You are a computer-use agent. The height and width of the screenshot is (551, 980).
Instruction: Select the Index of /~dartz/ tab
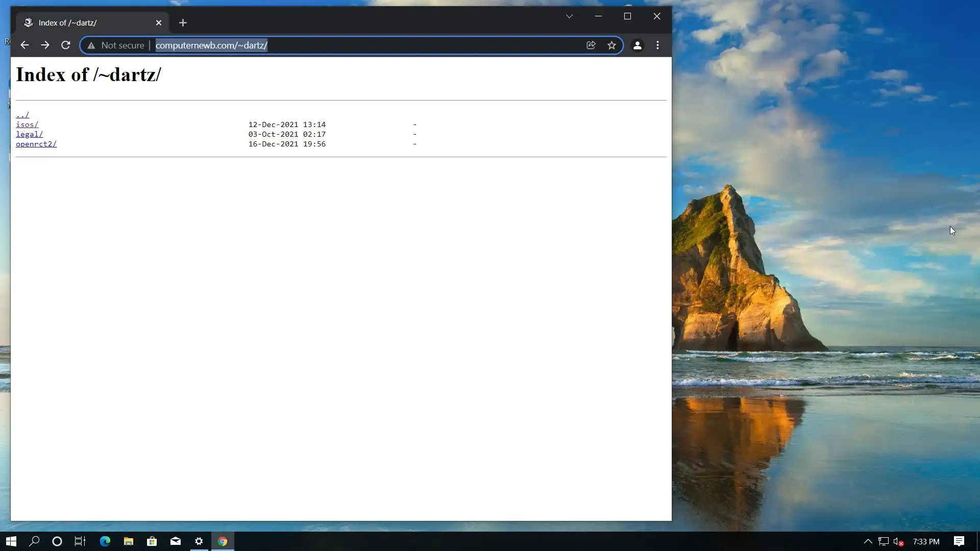tap(87, 23)
